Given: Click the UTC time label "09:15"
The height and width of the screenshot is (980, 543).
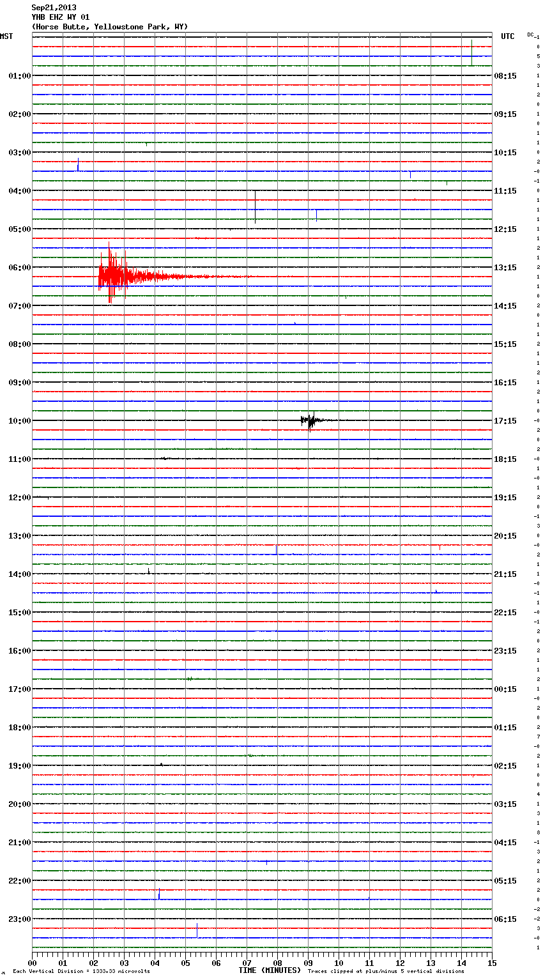Looking at the screenshot, I should tap(505, 114).
